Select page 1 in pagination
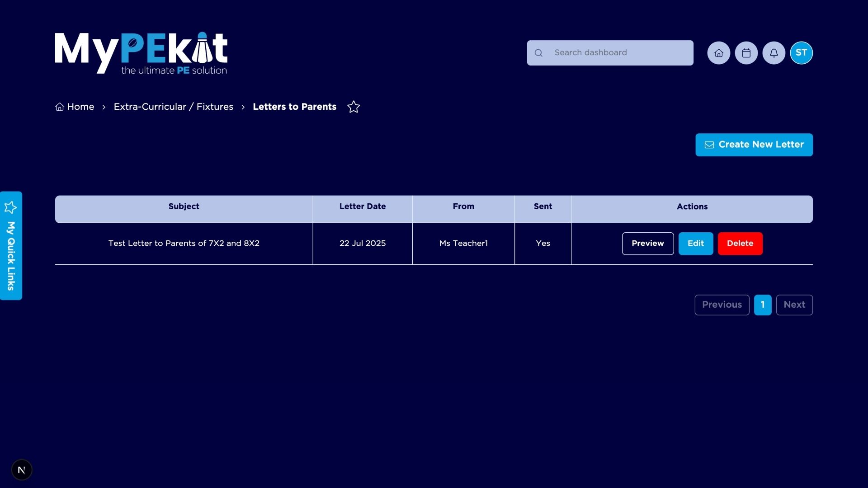 762,305
